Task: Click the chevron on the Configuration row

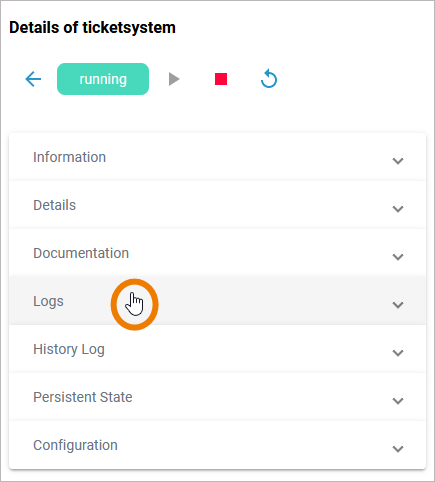Action: [398, 449]
